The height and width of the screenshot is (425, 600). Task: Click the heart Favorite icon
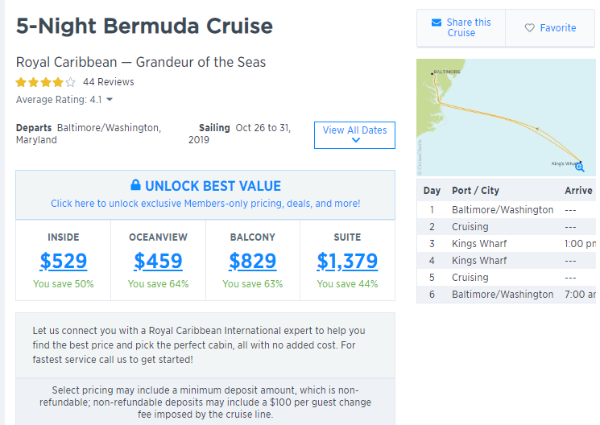pyautogui.click(x=530, y=28)
